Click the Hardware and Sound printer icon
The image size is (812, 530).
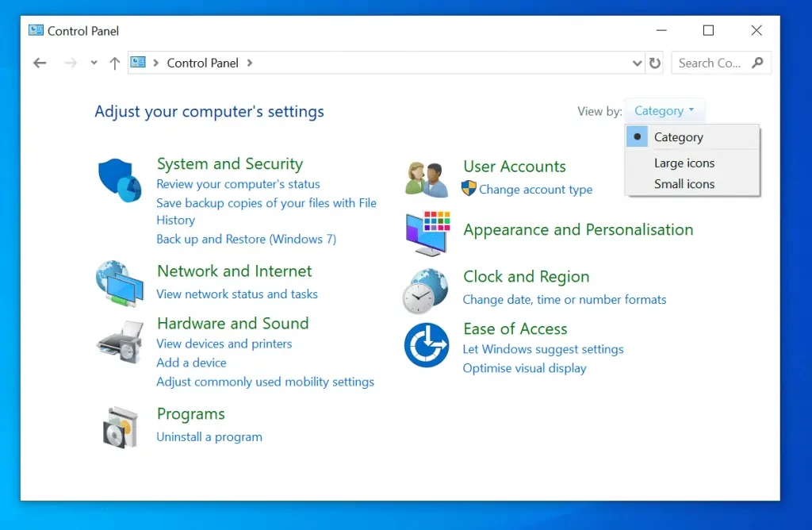119,341
